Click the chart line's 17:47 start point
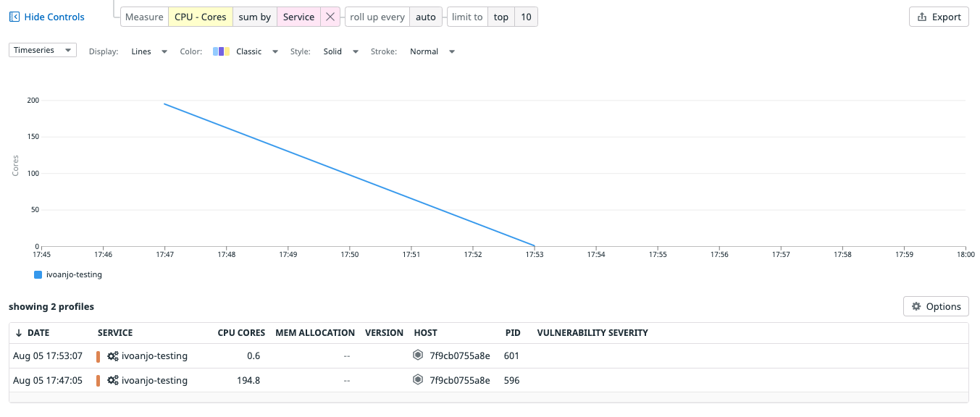This screenshot has width=980, height=417. [x=165, y=104]
